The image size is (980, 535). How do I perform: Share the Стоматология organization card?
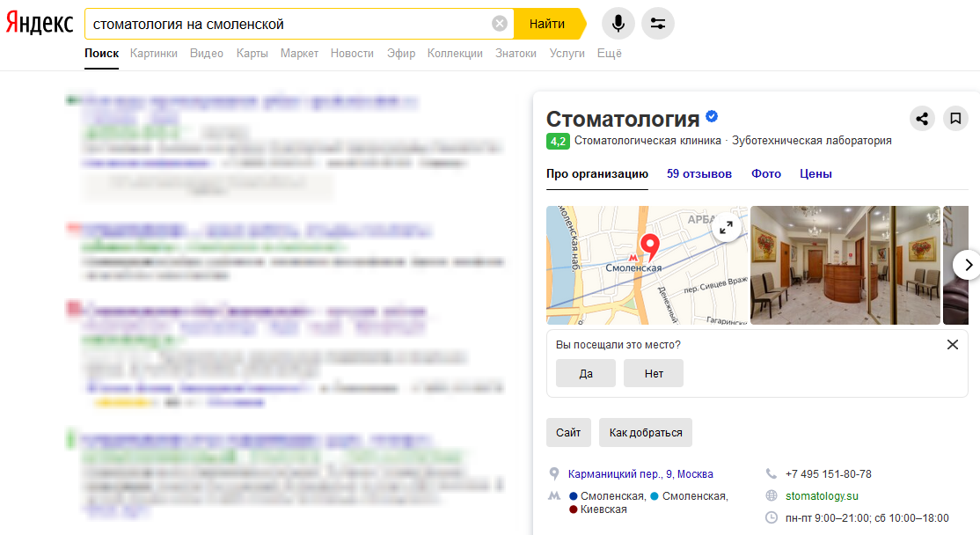tap(922, 118)
